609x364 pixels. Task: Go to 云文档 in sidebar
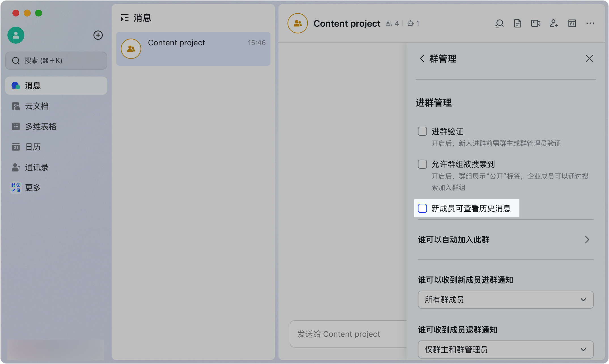pyautogui.click(x=37, y=106)
